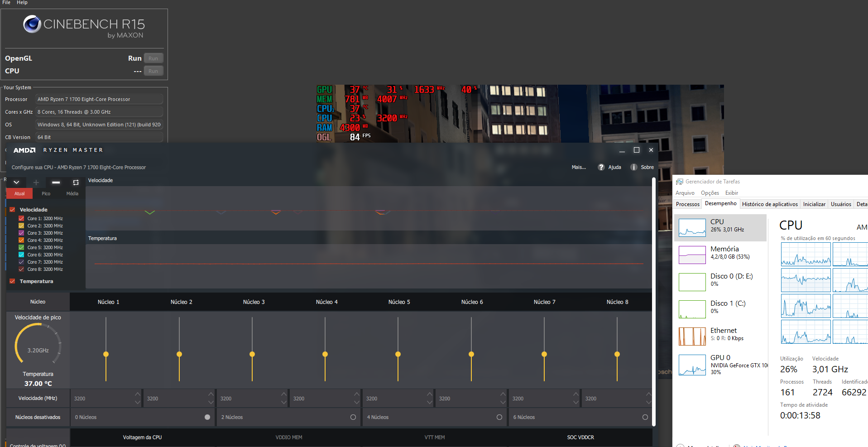
Task: Switch to the Inicializar tab in Task Manager
Action: click(x=814, y=204)
